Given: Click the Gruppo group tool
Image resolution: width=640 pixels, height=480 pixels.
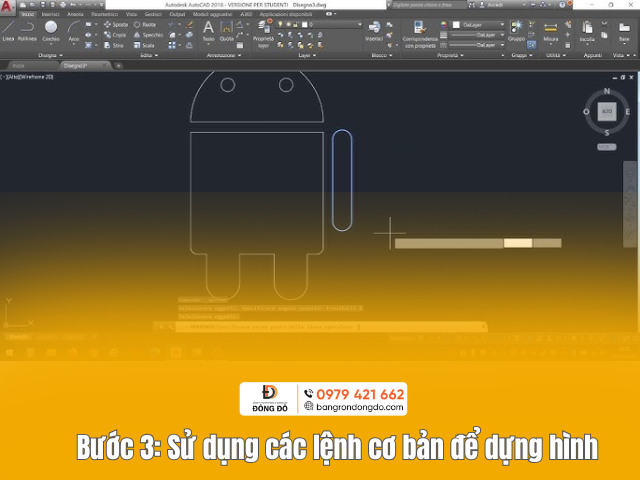Looking at the screenshot, I should point(516,31).
